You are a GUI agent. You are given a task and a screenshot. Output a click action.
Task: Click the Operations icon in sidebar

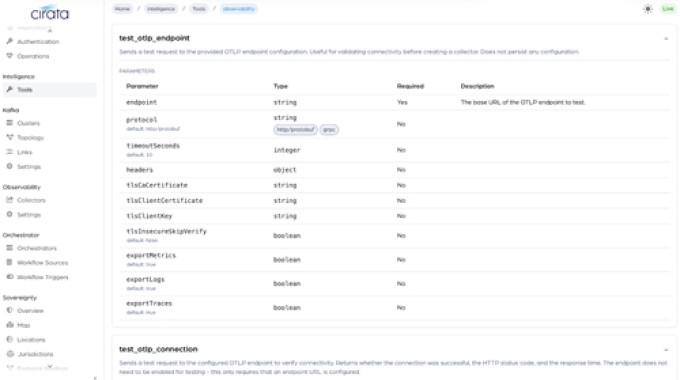[10, 56]
